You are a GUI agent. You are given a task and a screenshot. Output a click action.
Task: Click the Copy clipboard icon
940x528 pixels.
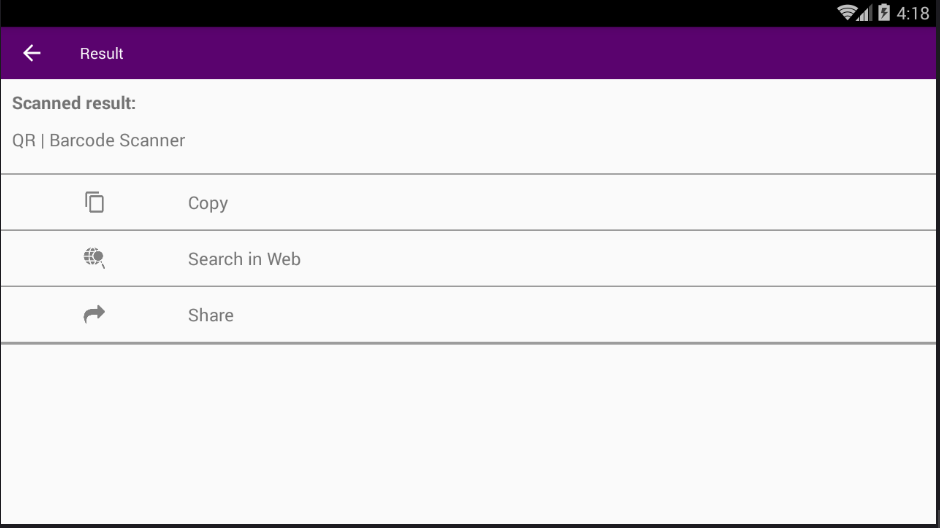[x=94, y=202]
